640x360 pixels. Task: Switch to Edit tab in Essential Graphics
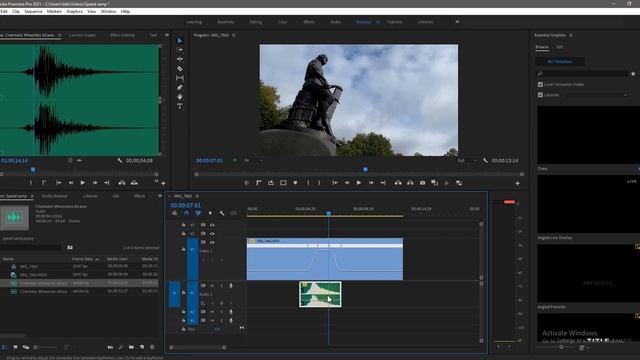click(560, 47)
